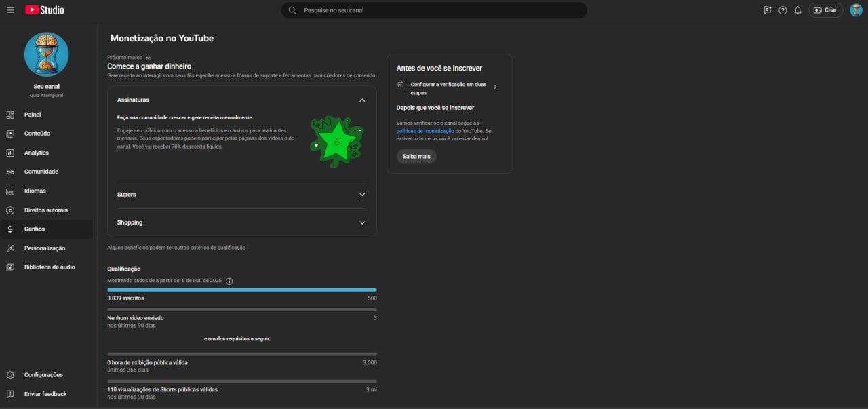Expand the Shopping section

pos(362,222)
